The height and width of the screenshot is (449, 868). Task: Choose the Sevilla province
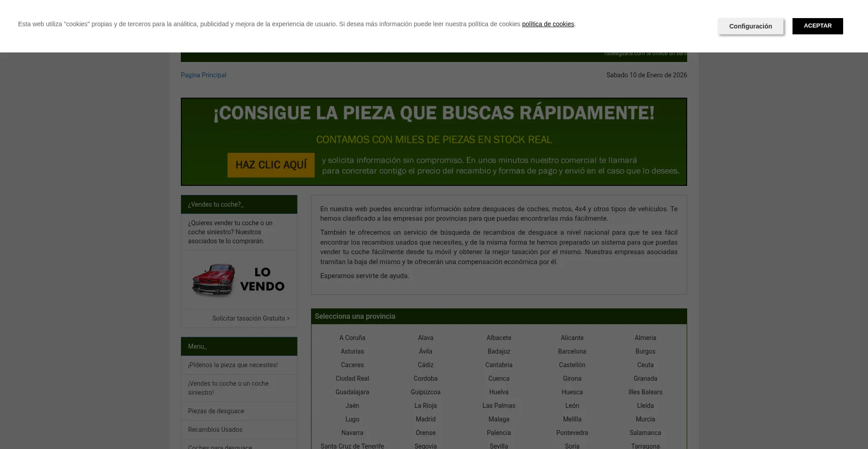tap(499, 446)
